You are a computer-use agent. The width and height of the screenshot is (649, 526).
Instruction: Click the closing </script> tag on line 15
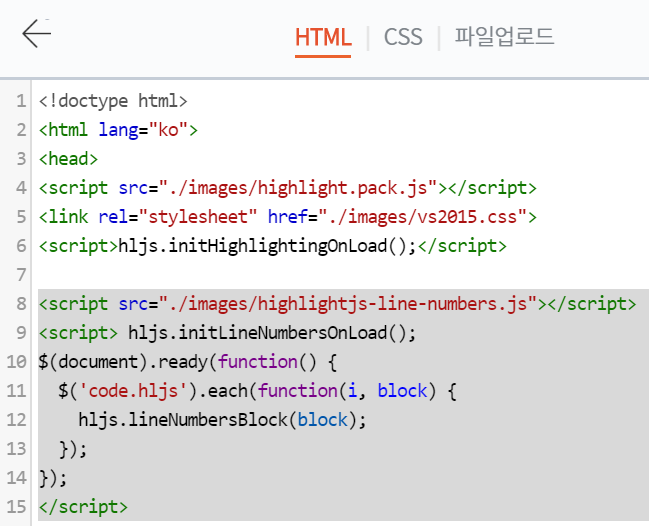[83, 507]
